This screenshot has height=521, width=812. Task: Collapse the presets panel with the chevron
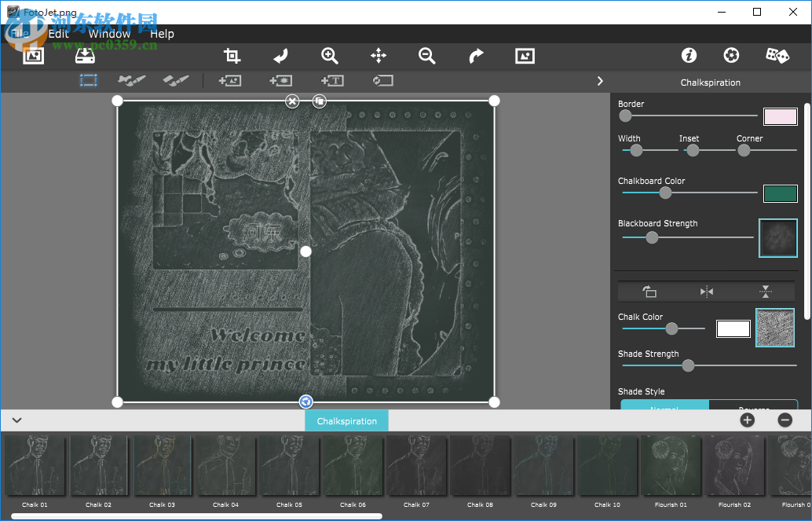click(16, 420)
